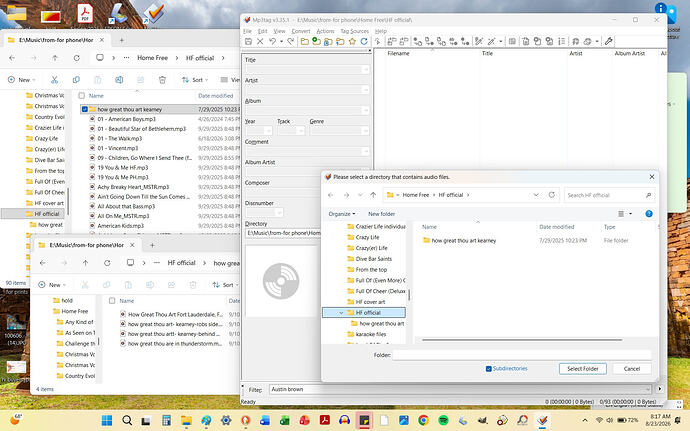
Task: Click the Extended tags icon in Mp3tag toolbar
Action: [512, 41]
